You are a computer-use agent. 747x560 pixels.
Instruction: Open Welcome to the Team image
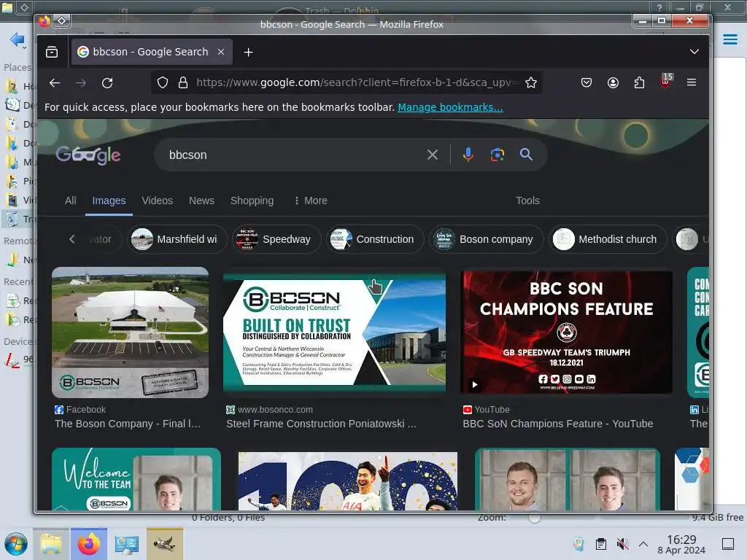click(x=136, y=479)
